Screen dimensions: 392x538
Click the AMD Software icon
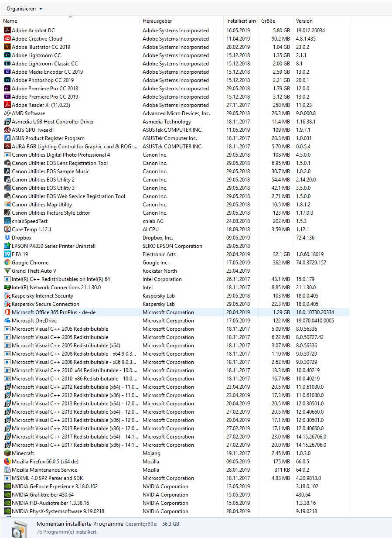[x=7, y=113]
